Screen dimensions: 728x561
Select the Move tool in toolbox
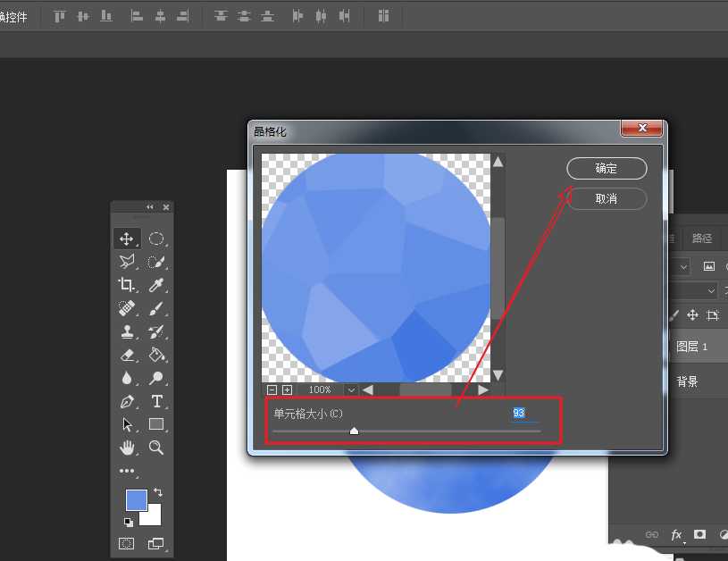[x=127, y=239]
